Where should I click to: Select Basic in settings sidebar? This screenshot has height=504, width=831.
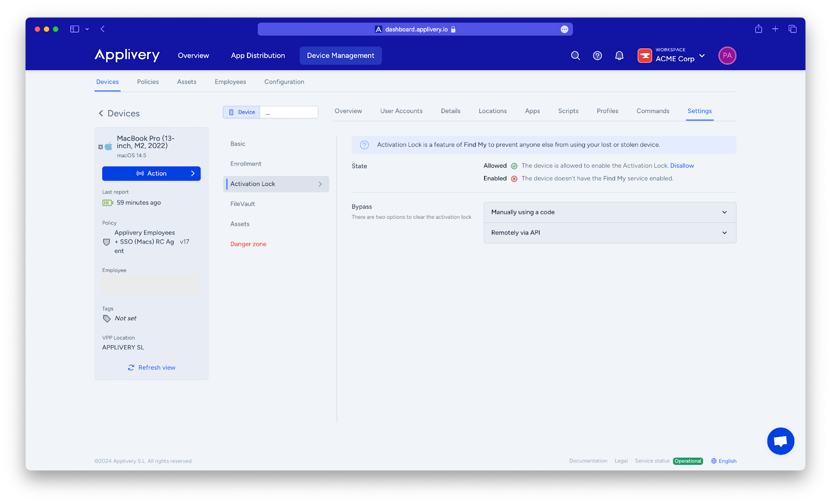pos(238,144)
